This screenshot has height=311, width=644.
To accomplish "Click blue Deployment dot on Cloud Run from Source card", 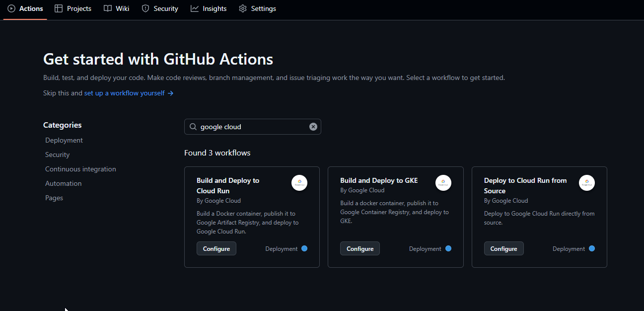I will [592, 248].
